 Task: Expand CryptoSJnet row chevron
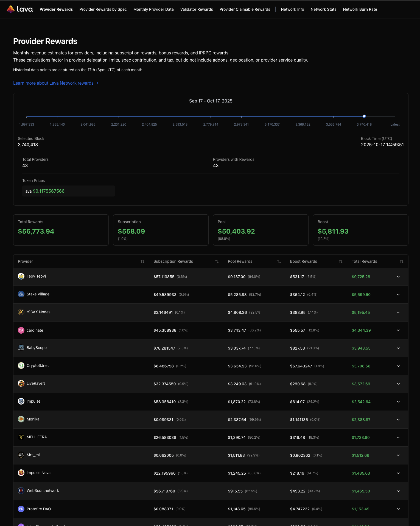pos(398,366)
